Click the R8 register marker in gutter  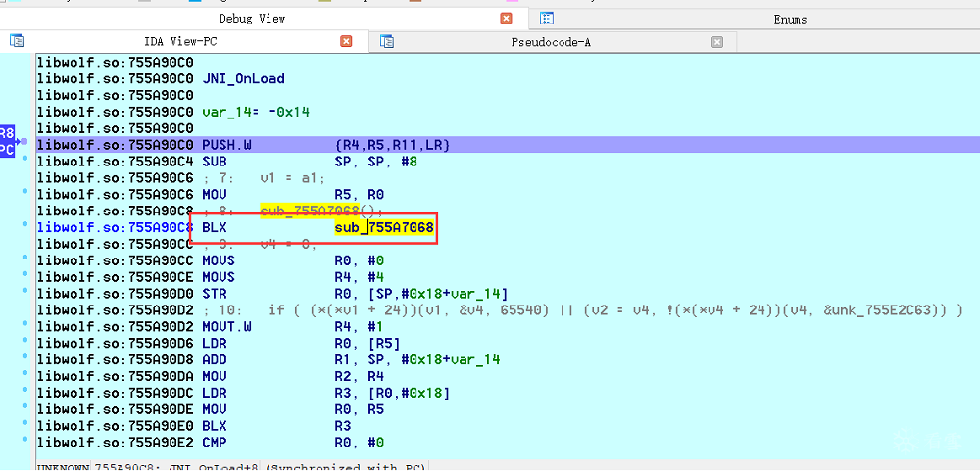pos(6,133)
